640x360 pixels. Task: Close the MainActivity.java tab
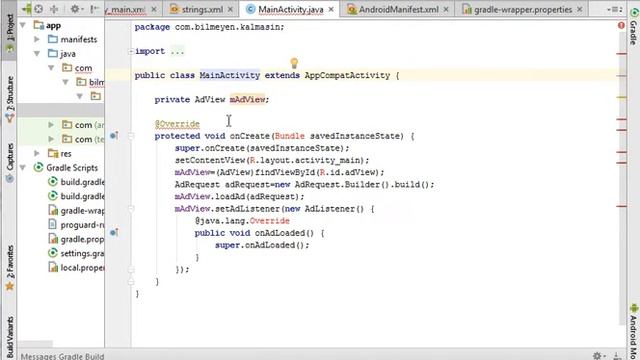tap(331, 9)
